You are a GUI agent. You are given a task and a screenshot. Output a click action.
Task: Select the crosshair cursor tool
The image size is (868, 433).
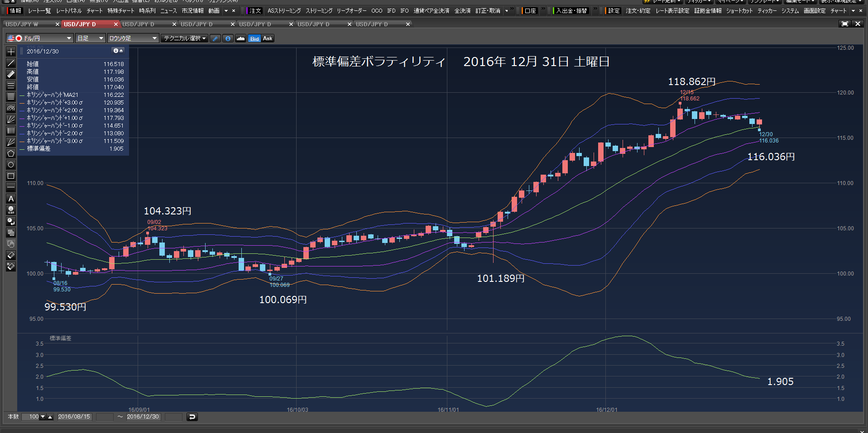click(x=11, y=52)
